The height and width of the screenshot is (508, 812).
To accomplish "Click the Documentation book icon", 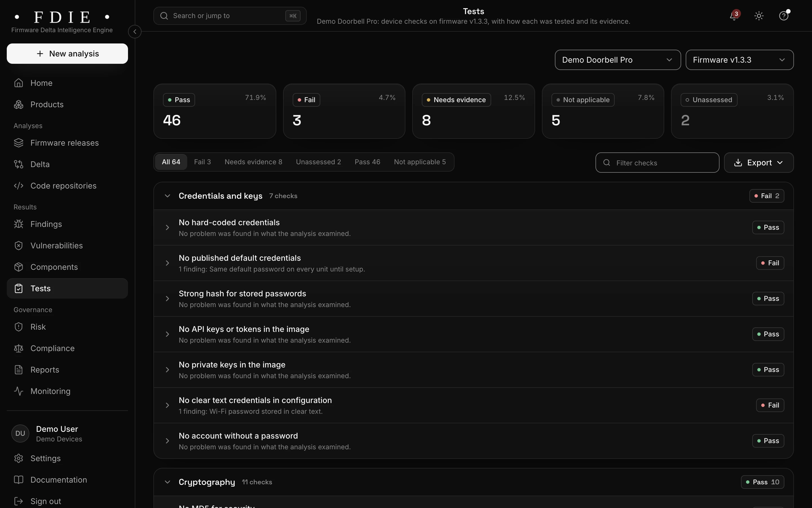I will (x=18, y=480).
